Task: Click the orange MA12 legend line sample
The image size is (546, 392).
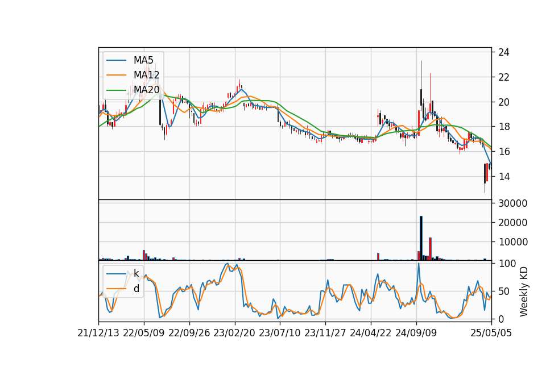Action: 116,75
